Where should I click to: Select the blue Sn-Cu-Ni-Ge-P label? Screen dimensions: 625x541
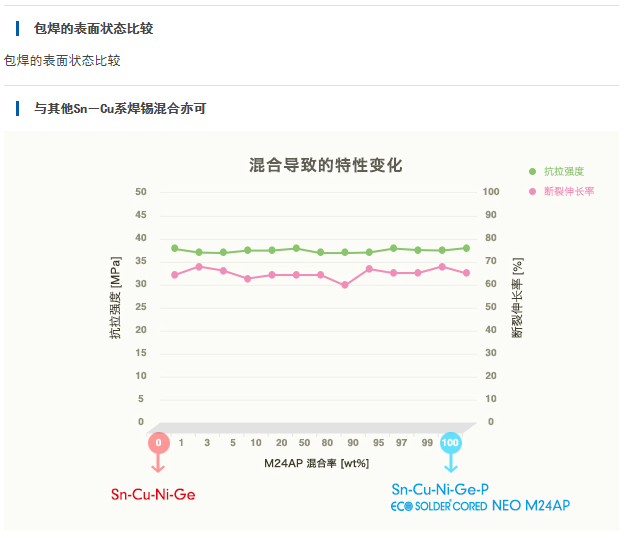point(440,489)
